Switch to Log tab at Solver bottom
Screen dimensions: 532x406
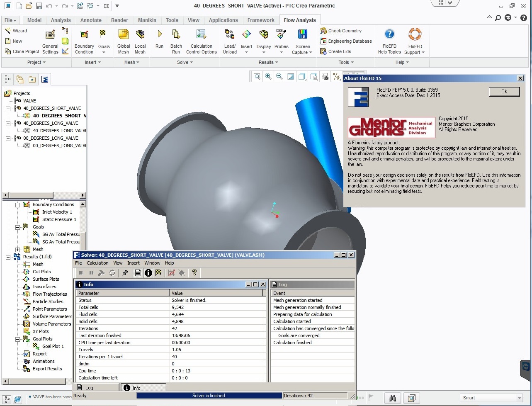96,387
